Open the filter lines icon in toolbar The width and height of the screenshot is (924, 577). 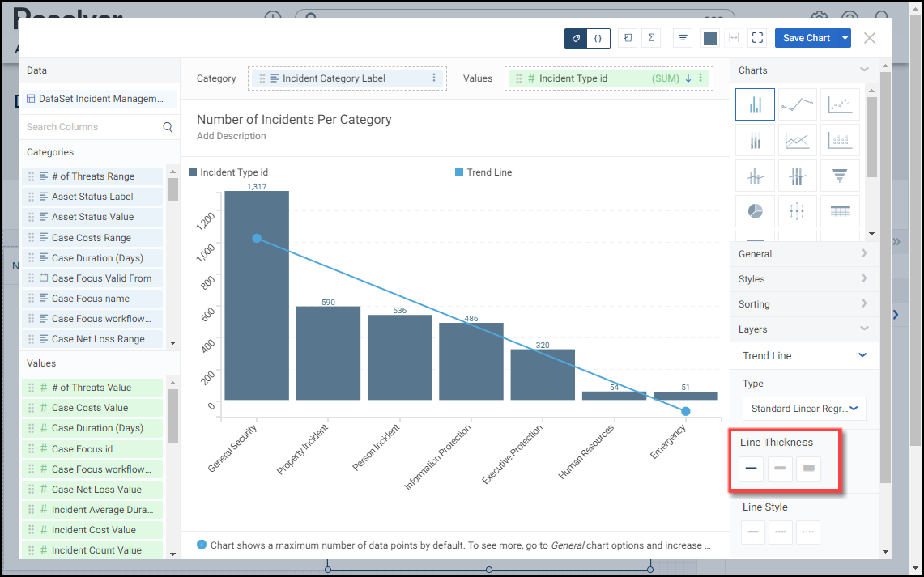click(x=683, y=38)
